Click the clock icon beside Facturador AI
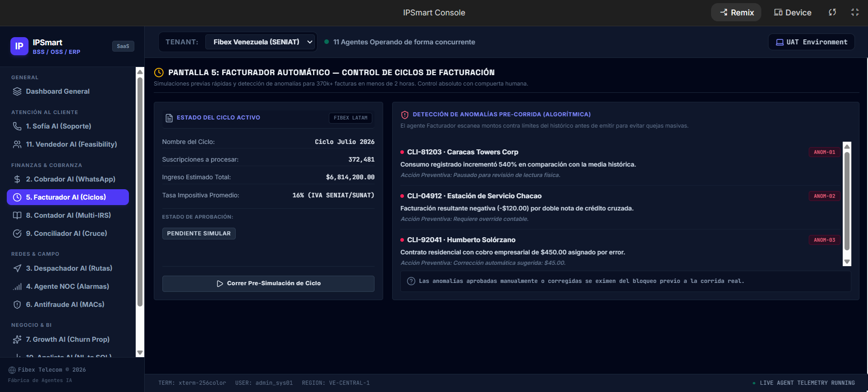 click(x=17, y=197)
